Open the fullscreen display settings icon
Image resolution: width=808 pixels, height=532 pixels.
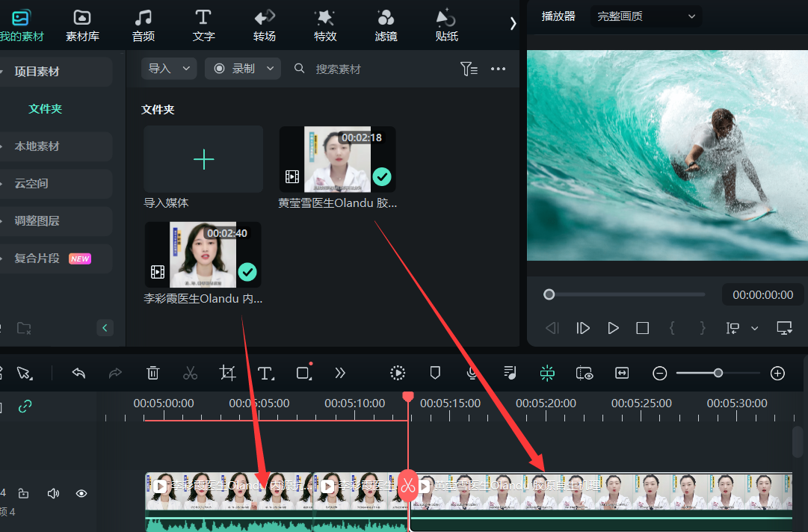(784, 328)
